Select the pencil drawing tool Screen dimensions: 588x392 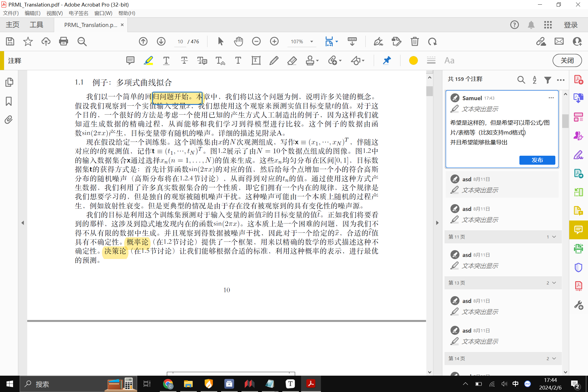(x=274, y=60)
